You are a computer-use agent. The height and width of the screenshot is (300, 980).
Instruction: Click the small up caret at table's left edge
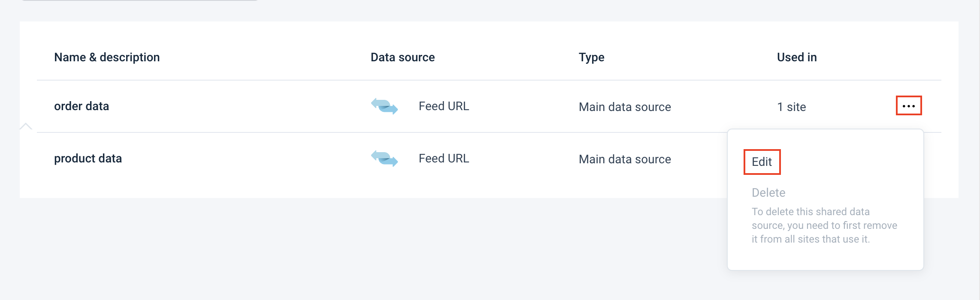(x=26, y=126)
